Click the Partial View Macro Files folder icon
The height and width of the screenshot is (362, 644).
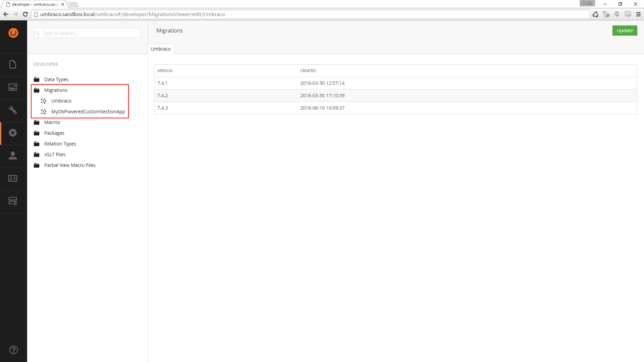37,165
